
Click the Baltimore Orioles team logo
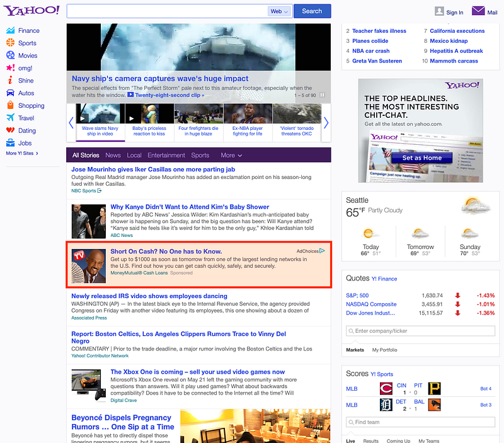point(434,405)
